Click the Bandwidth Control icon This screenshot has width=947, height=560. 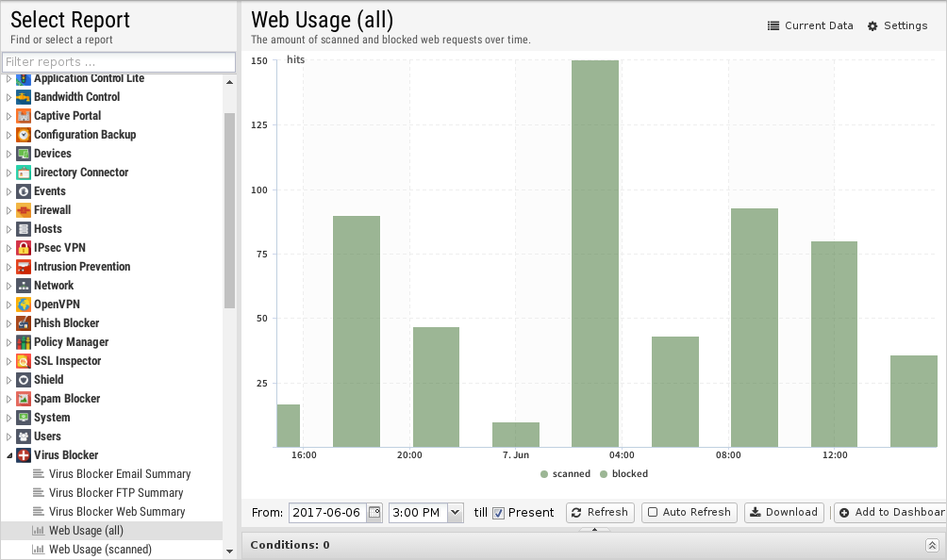tap(23, 97)
